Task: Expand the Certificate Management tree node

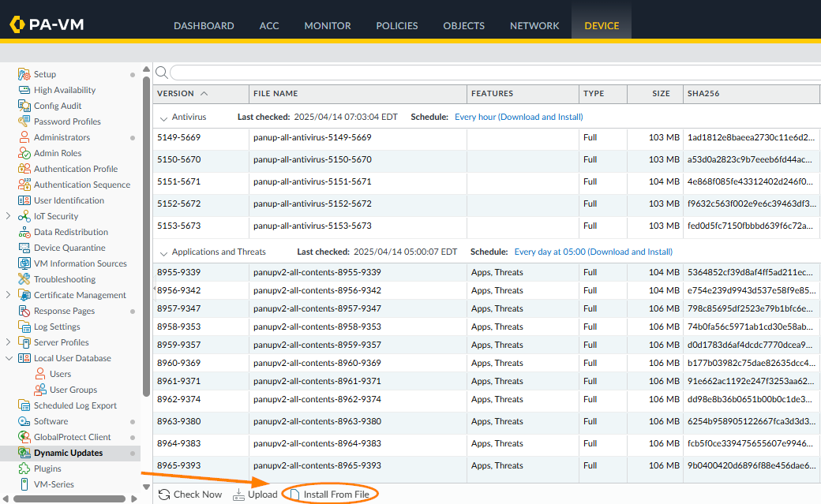Action: 8,295
